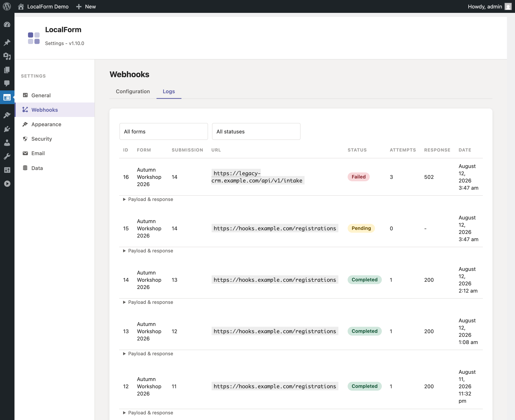Image resolution: width=515 pixels, height=420 pixels.
Task: Click the legacy-crm.example.com intake URL
Action: (258, 177)
